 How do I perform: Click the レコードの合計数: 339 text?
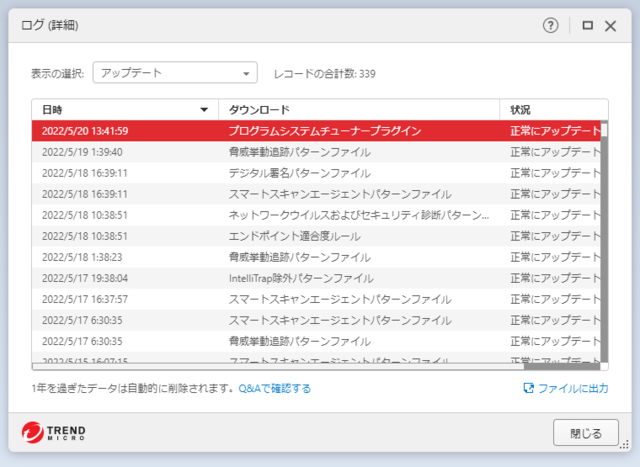(324, 74)
